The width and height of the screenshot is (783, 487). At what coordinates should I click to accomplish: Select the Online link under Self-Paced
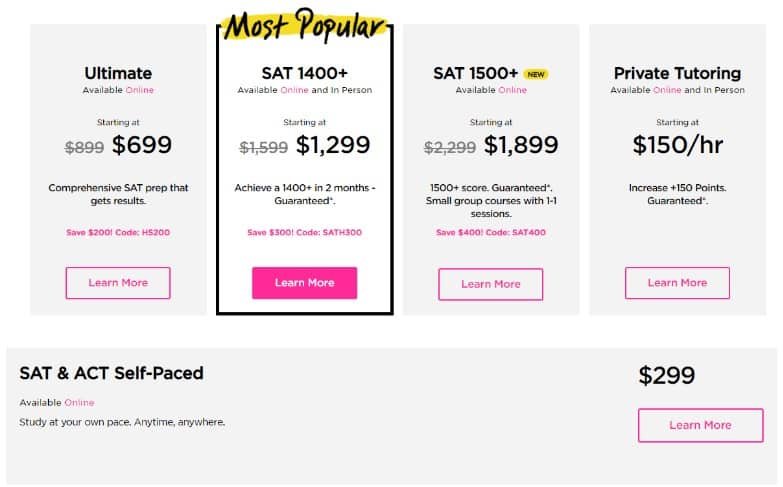79,403
